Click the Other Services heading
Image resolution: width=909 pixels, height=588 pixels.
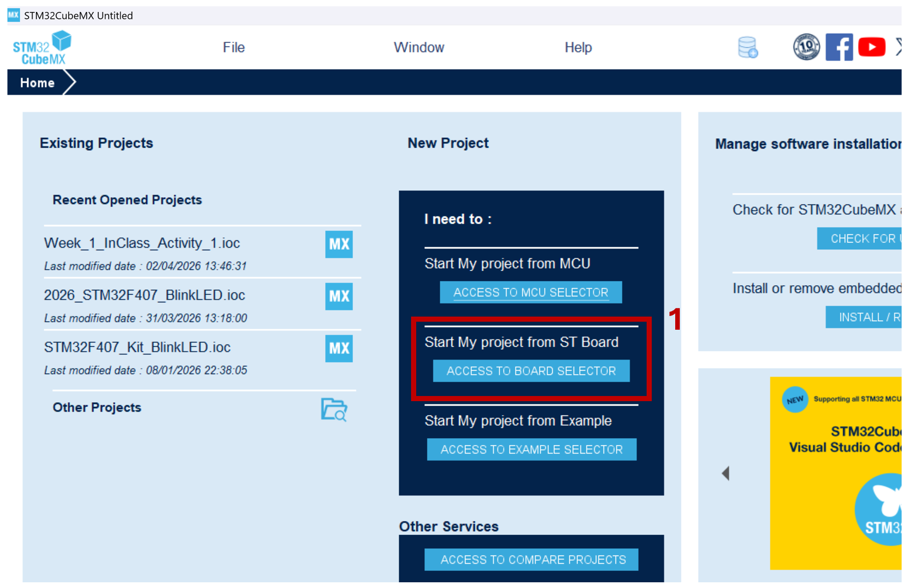tap(448, 526)
